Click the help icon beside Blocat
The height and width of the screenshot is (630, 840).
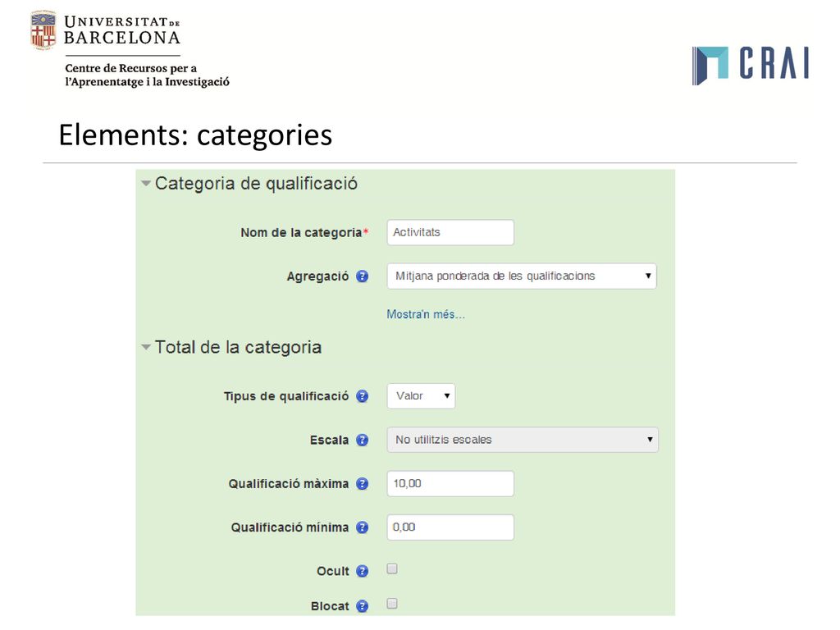(x=362, y=606)
